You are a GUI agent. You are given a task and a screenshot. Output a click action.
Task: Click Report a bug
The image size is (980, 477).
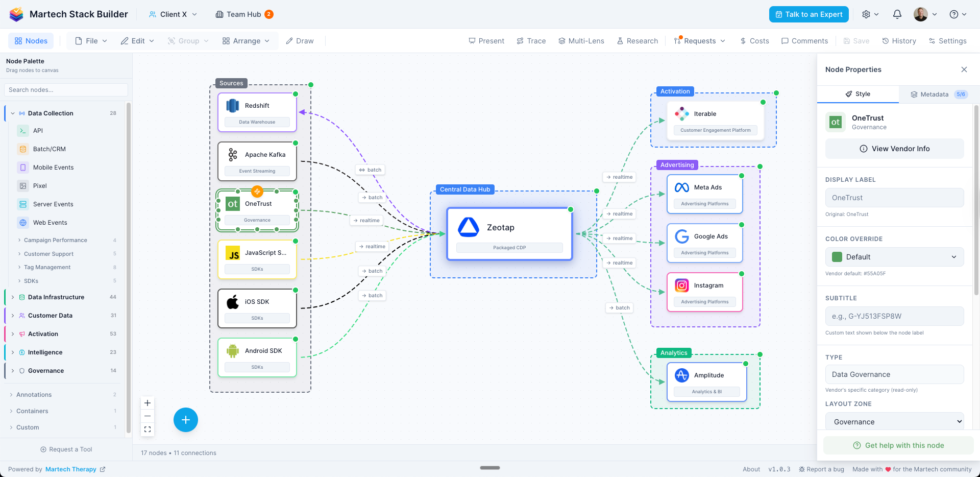point(821,469)
